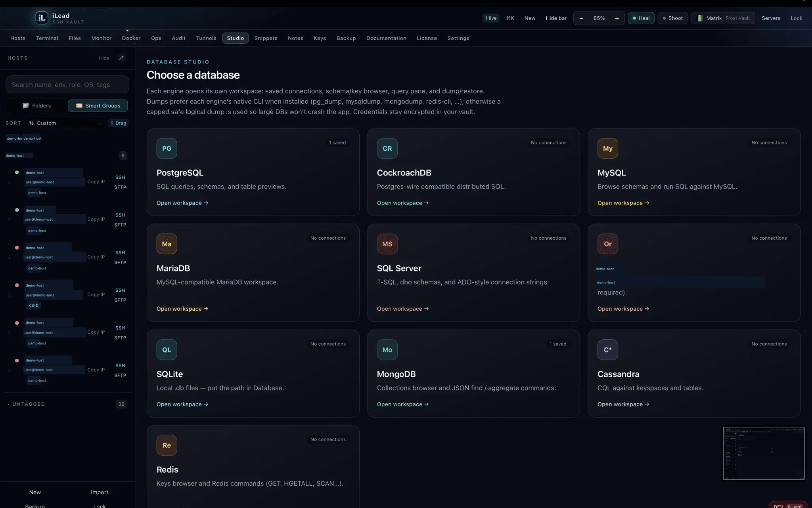Click the Servers button in top bar
812x508 pixels.
point(771,18)
